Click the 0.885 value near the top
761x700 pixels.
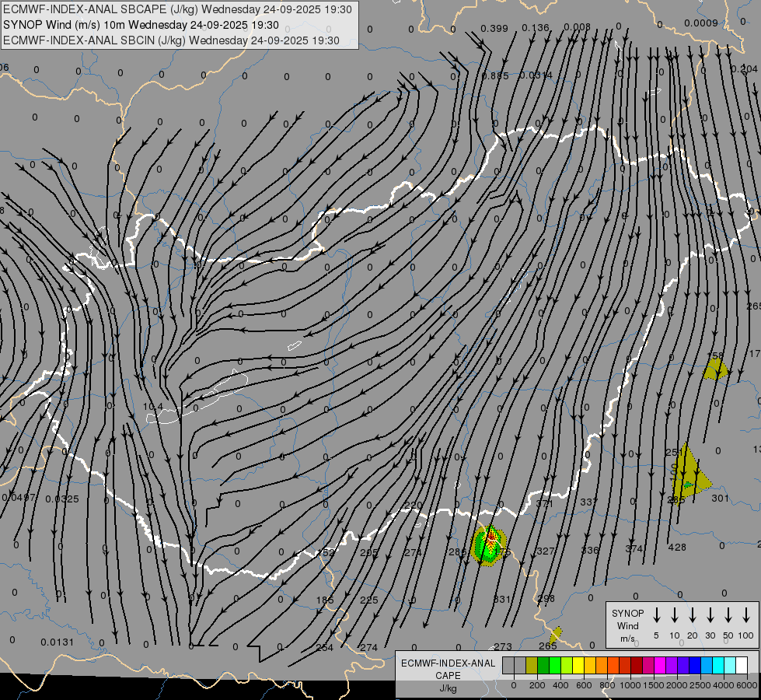coord(495,75)
